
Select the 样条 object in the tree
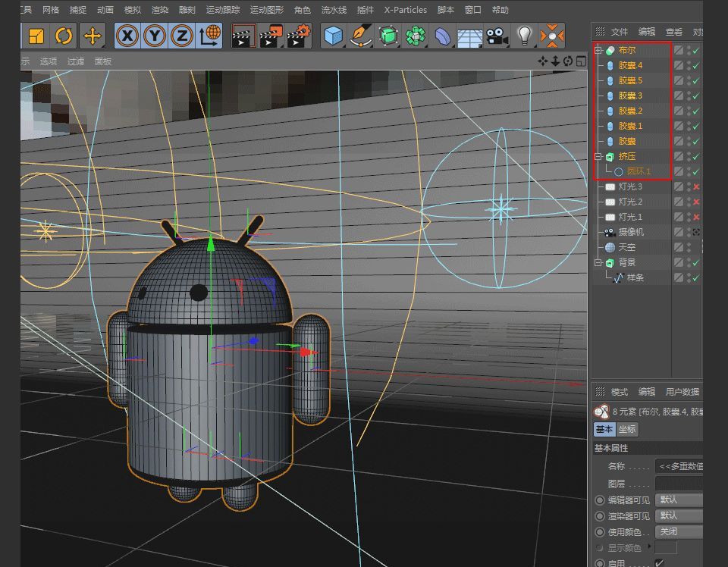pyautogui.click(x=635, y=278)
